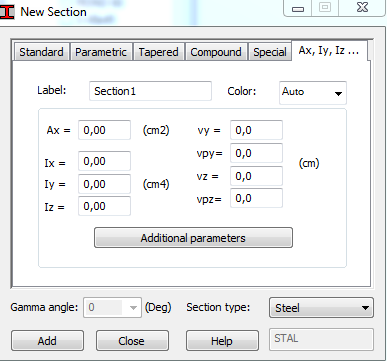Click the Section type label
This screenshot has height=361, width=387.
[218, 307]
